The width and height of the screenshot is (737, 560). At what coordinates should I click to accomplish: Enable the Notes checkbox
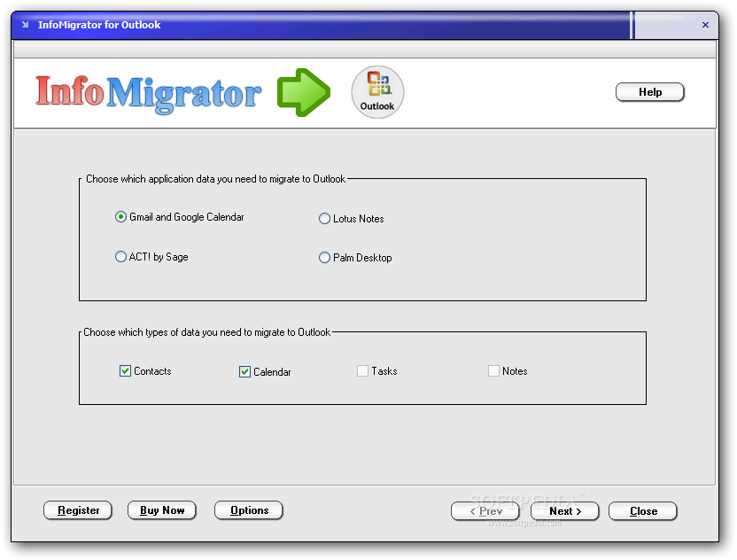click(493, 371)
